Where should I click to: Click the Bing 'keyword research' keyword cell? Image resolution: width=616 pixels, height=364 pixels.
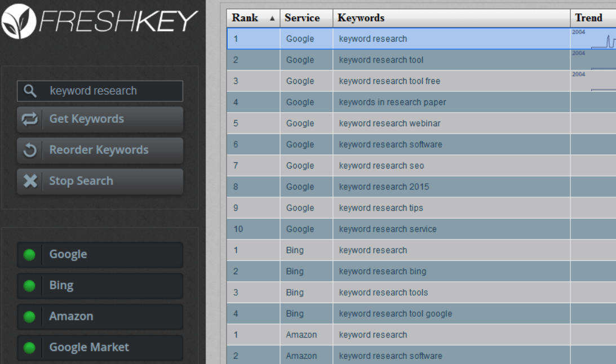451,250
